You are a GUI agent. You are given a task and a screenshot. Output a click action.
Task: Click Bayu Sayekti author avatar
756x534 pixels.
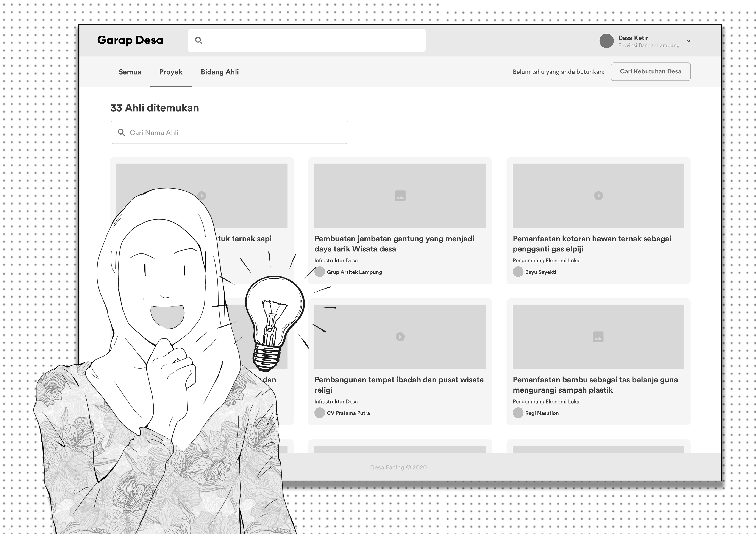pos(518,272)
